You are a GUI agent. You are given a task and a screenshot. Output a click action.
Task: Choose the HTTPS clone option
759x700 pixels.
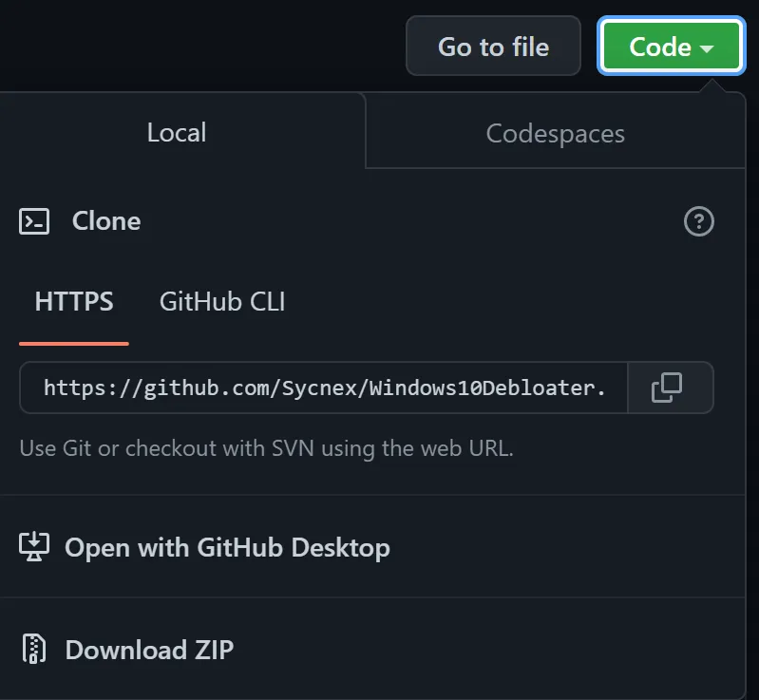pyautogui.click(x=74, y=302)
